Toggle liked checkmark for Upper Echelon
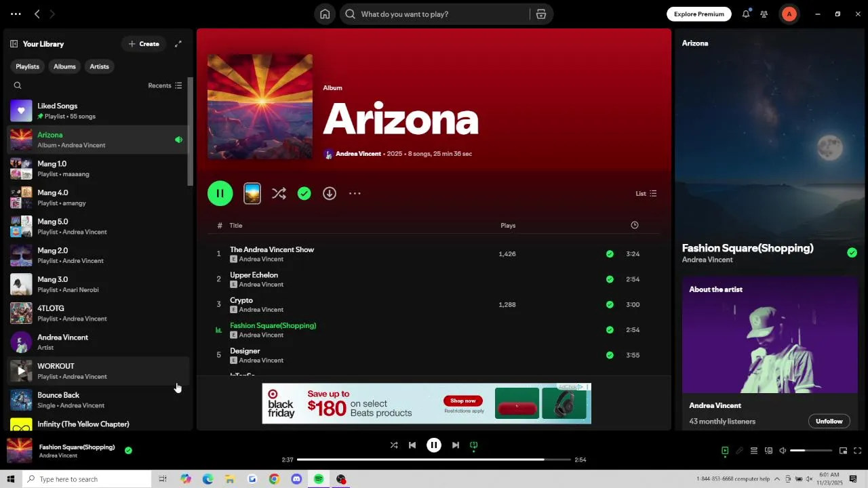Image resolution: width=868 pixels, height=488 pixels. (610, 279)
